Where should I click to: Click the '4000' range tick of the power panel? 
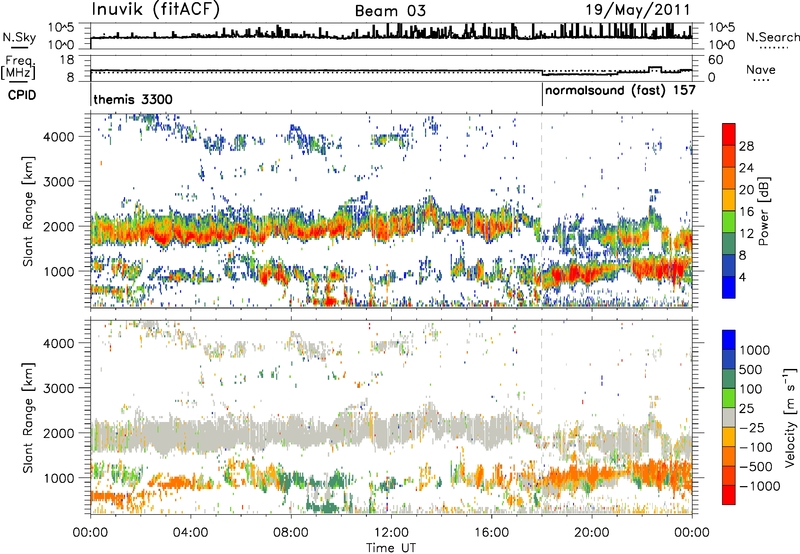pos(59,137)
